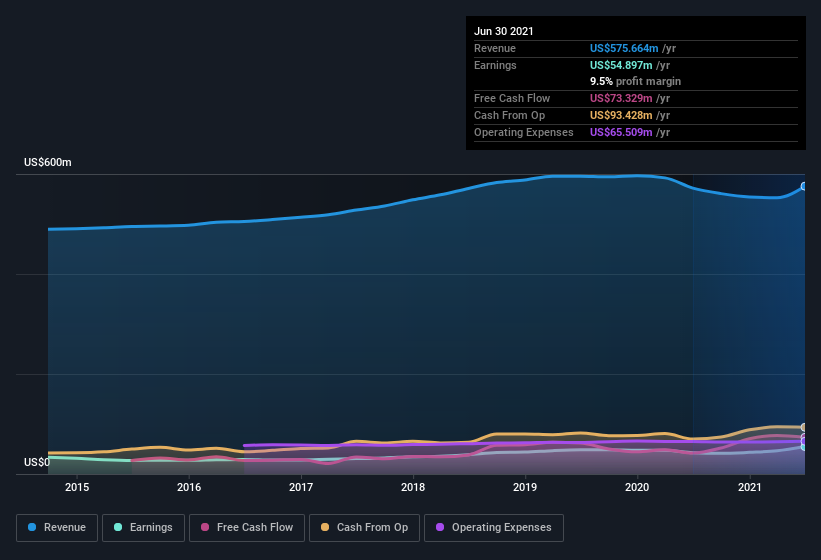Click the Earnings row label in tooltip

[495, 65]
